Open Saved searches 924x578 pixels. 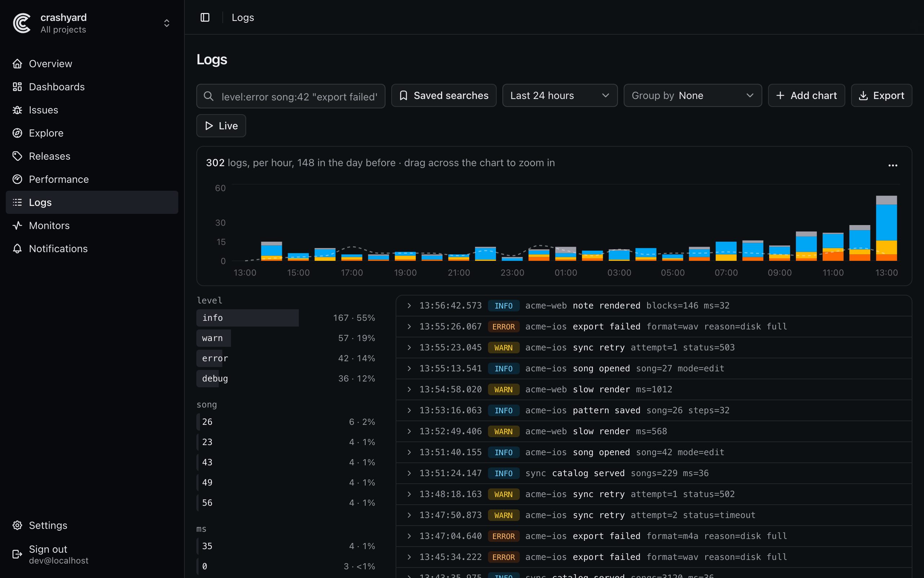point(444,96)
